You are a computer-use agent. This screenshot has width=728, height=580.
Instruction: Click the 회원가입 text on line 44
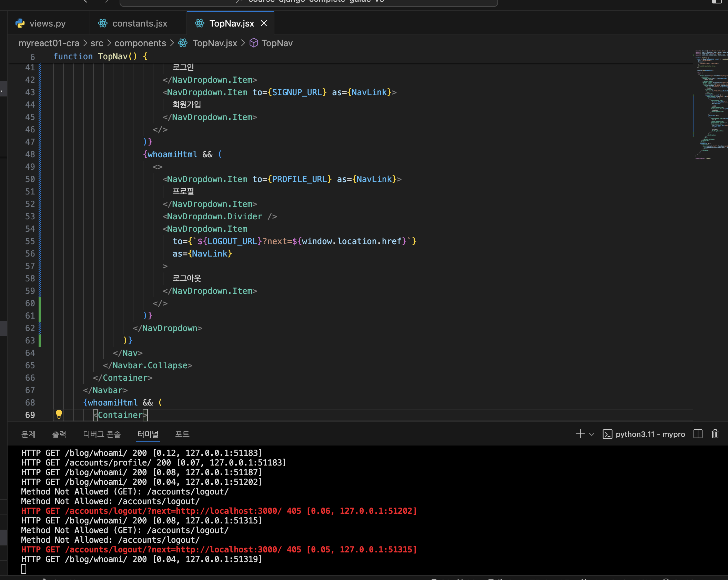(x=187, y=105)
